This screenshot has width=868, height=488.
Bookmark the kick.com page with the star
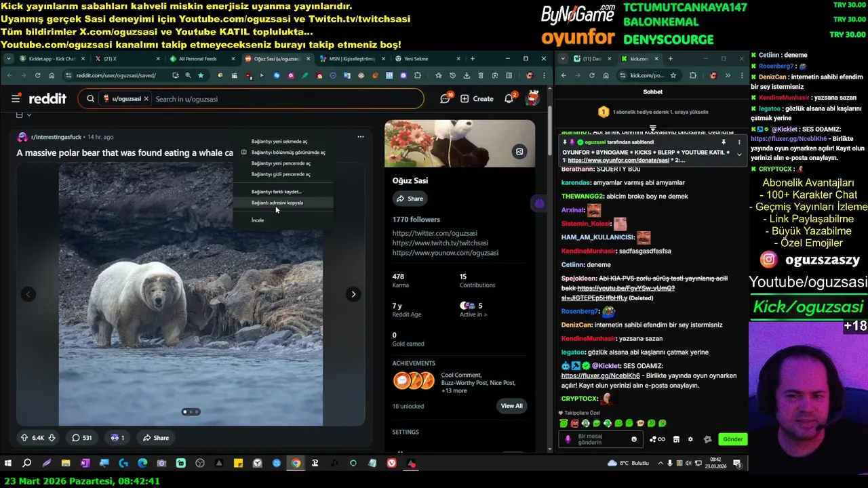click(x=673, y=75)
